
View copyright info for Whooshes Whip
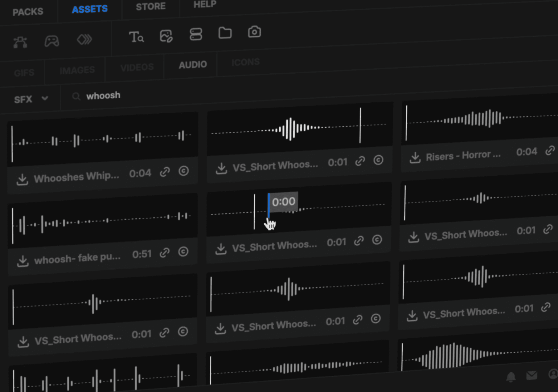click(x=184, y=171)
